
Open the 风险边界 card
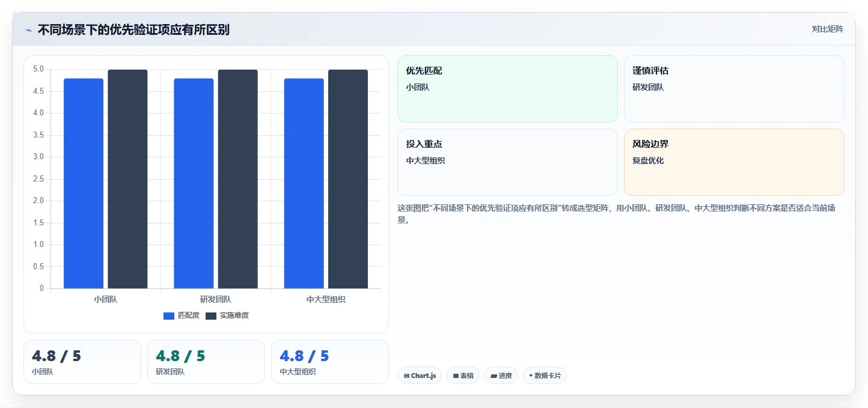coord(734,162)
